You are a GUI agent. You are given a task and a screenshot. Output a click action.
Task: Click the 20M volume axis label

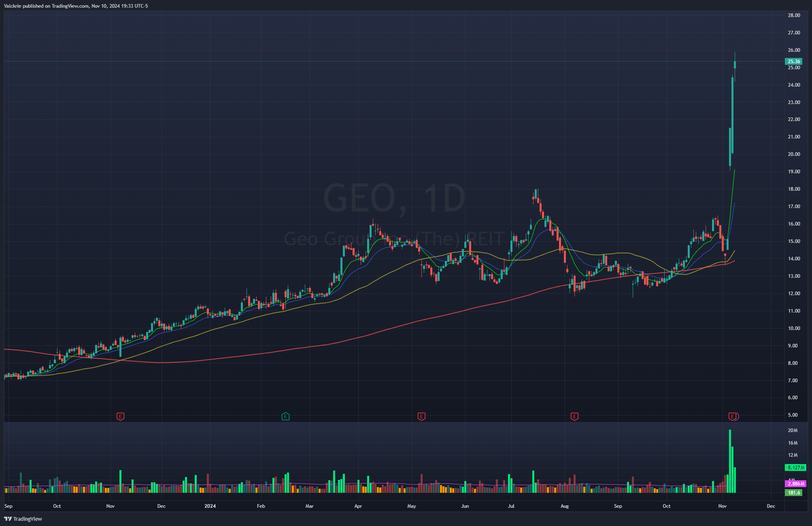click(x=793, y=430)
